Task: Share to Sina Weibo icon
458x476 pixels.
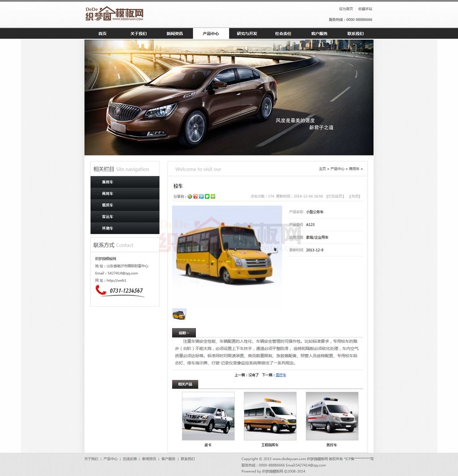Action: [x=195, y=196]
